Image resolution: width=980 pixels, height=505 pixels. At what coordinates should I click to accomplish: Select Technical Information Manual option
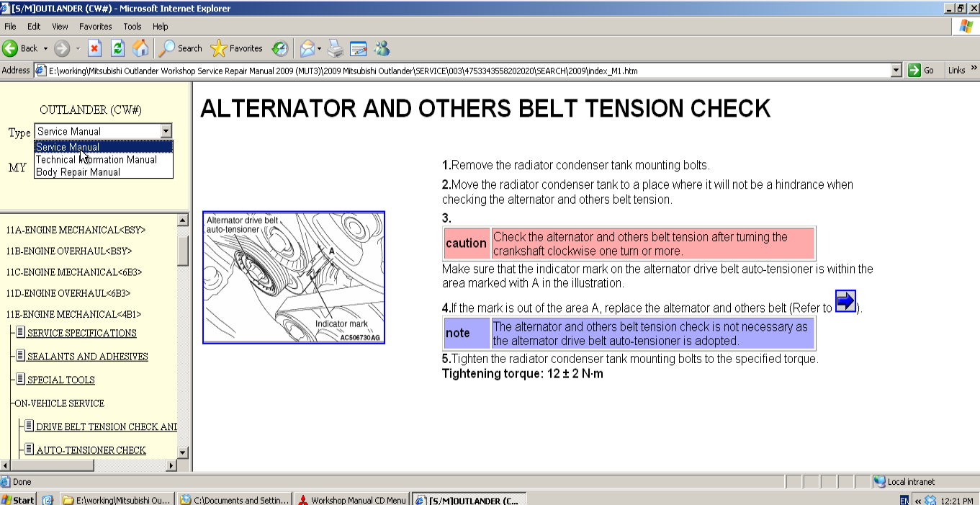tap(96, 160)
